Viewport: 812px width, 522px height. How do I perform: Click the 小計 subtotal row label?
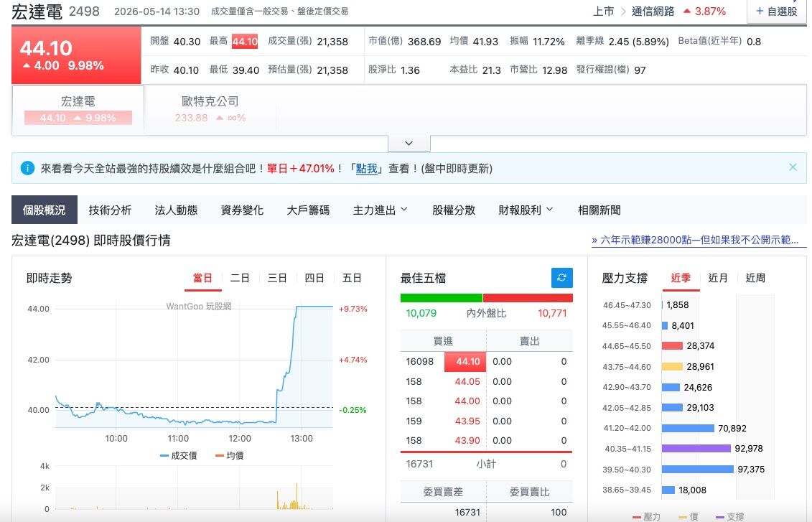coord(486,464)
